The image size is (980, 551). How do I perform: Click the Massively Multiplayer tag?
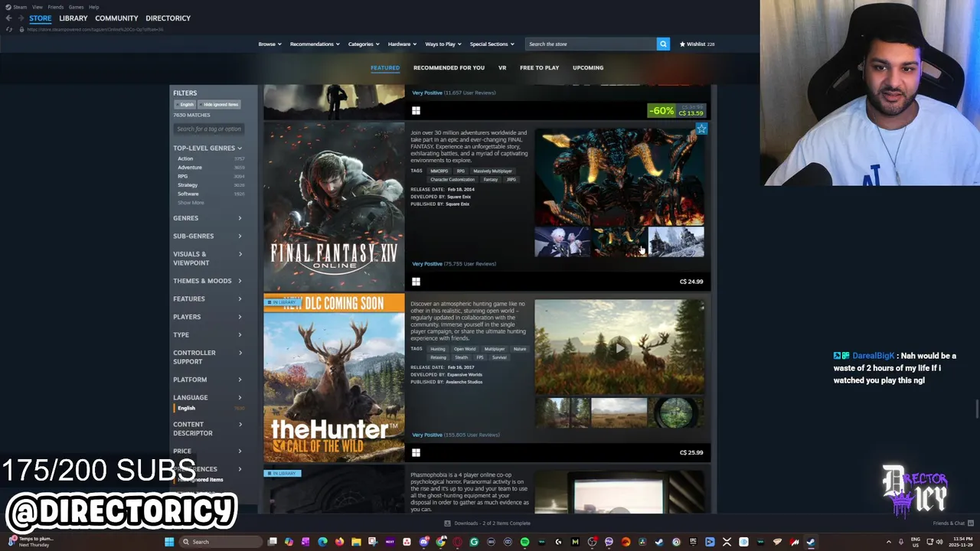[492, 171]
